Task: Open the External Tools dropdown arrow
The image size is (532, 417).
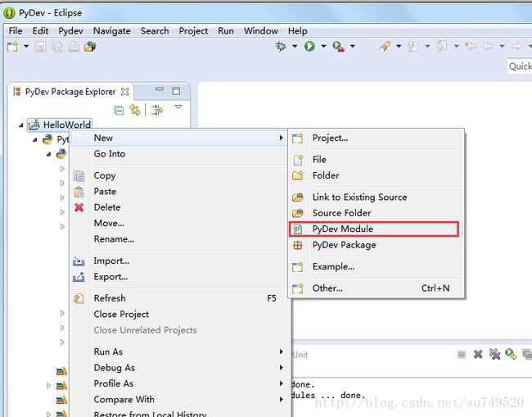Action: 353,46
